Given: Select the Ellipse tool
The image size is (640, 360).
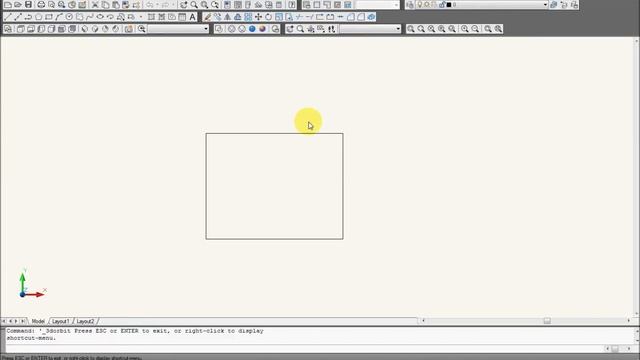Looking at the screenshot, I should [x=100, y=17].
